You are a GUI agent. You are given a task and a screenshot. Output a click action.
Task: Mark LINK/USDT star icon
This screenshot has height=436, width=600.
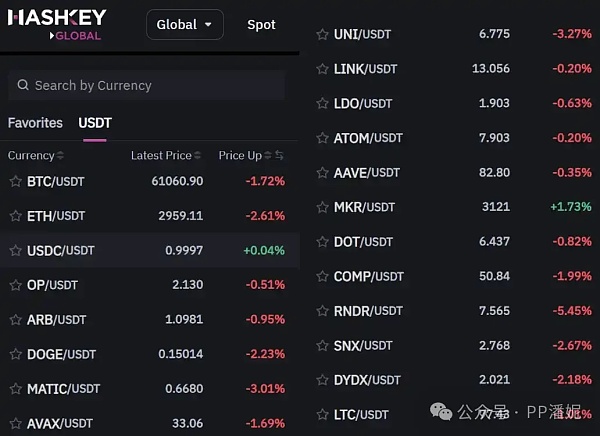[x=322, y=69]
